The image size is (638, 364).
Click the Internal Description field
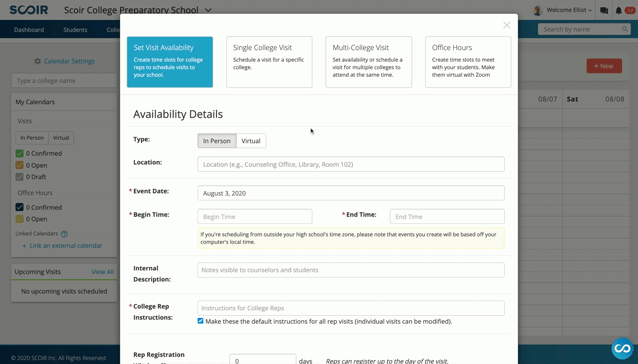tap(351, 270)
